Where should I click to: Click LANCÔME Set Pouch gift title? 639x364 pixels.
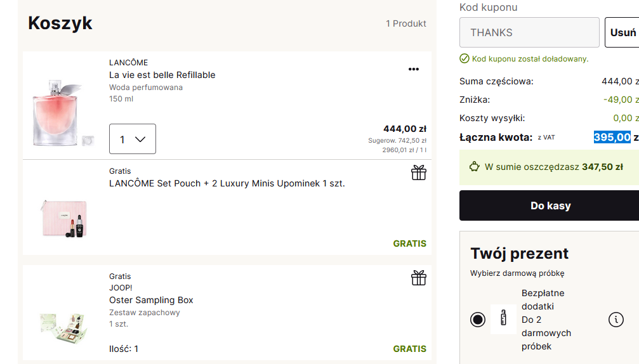(x=227, y=183)
